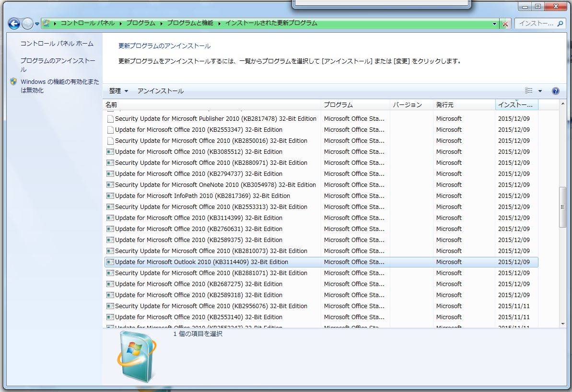The image size is (572, 392).
Task: Select InfoPath 2010 KB2817369 update icon
Action: click(x=110, y=196)
